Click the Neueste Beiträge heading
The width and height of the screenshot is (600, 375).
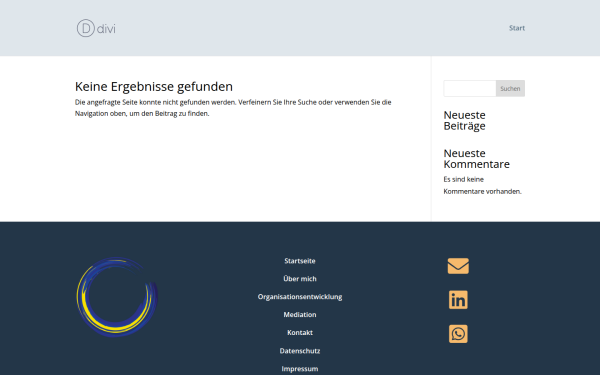pyautogui.click(x=465, y=121)
